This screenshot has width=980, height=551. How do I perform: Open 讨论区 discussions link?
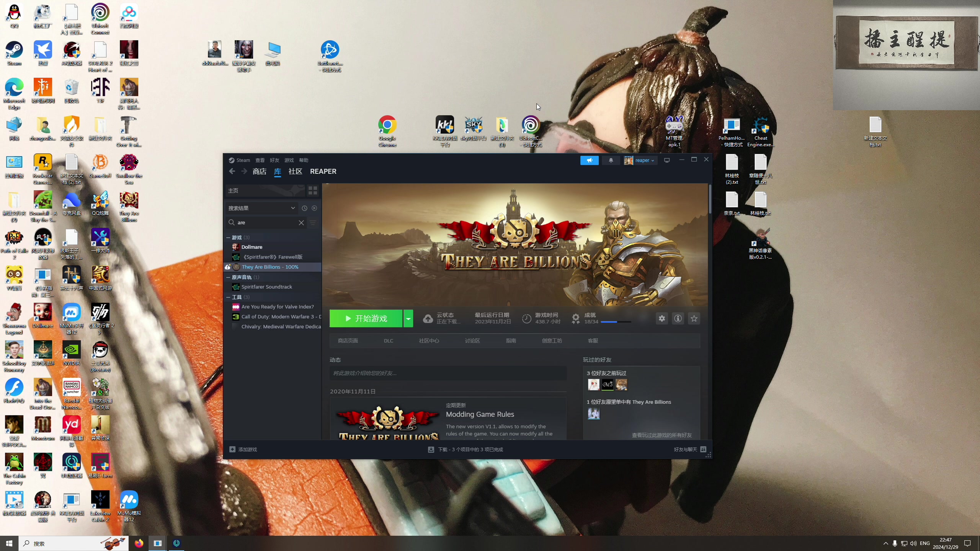[472, 341]
